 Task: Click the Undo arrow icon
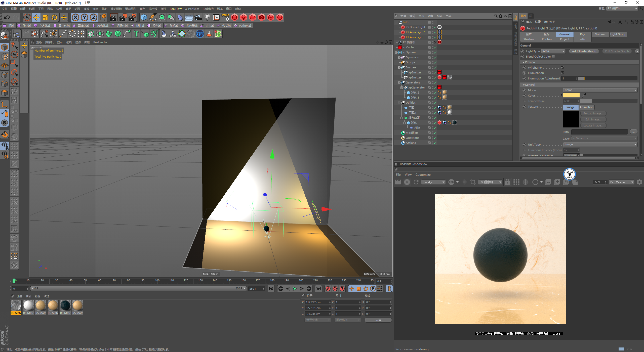pyautogui.click(x=7, y=17)
